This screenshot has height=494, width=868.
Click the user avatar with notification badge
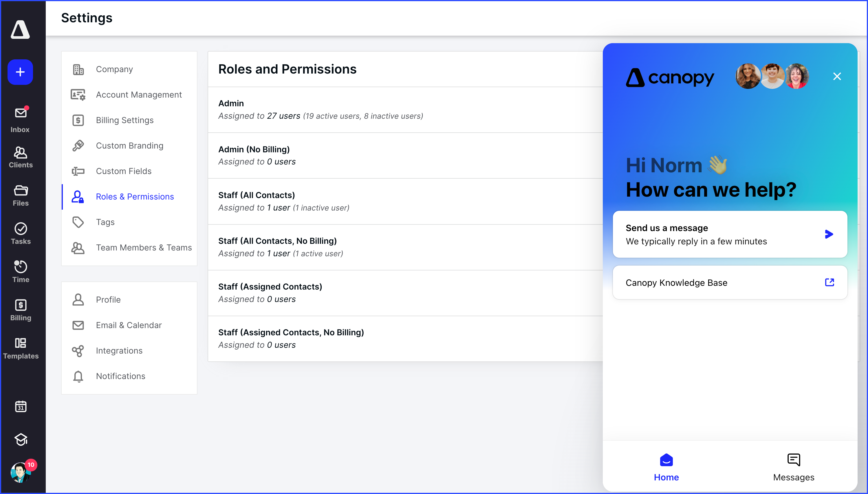click(x=20, y=472)
